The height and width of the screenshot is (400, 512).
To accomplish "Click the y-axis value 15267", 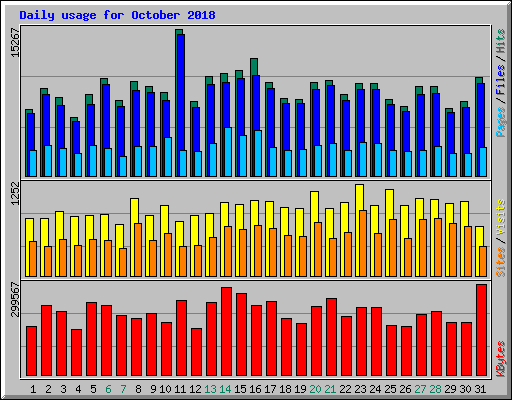I will click(x=15, y=43).
